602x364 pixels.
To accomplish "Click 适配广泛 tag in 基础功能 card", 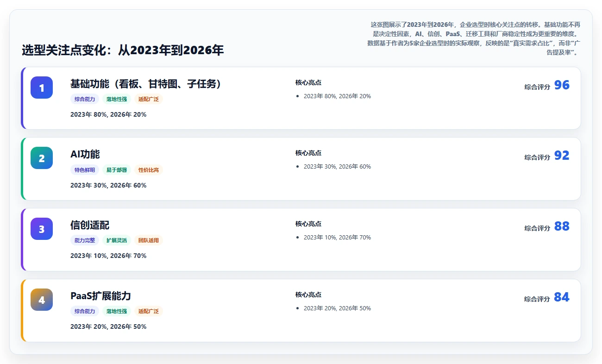I will point(149,99).
